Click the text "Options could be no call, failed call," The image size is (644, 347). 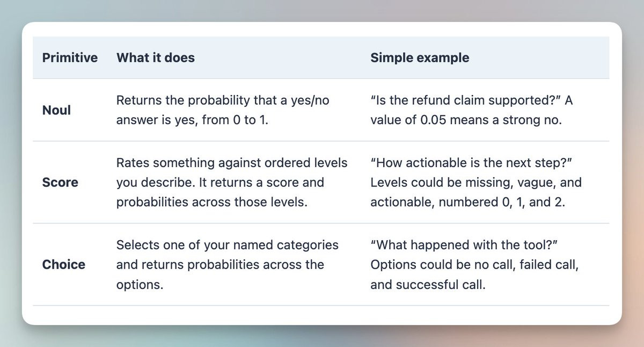[x=474, y=265]
